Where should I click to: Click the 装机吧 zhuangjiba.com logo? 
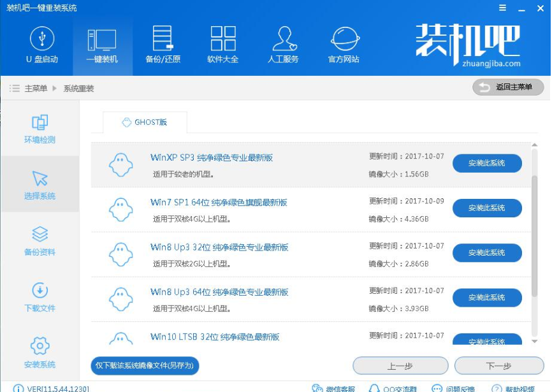(467, 45)
